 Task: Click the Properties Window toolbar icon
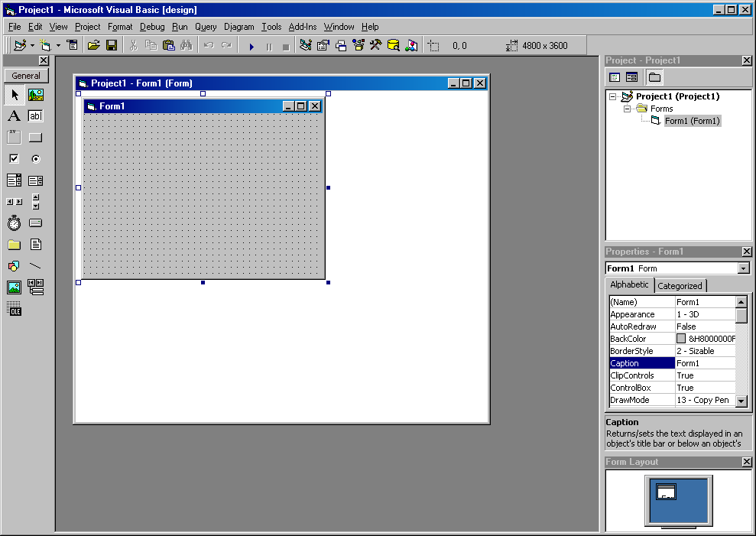[323, 45]
